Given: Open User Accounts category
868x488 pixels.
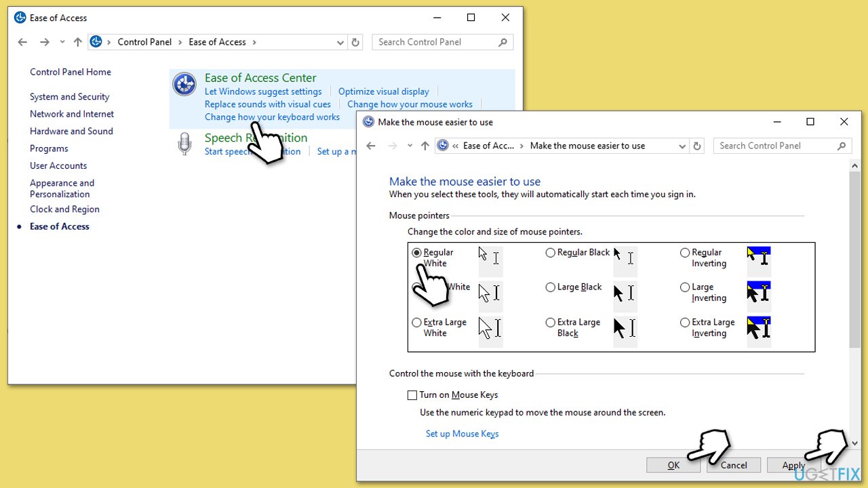Looking at the screenshot, I should [x=58, y=165].
